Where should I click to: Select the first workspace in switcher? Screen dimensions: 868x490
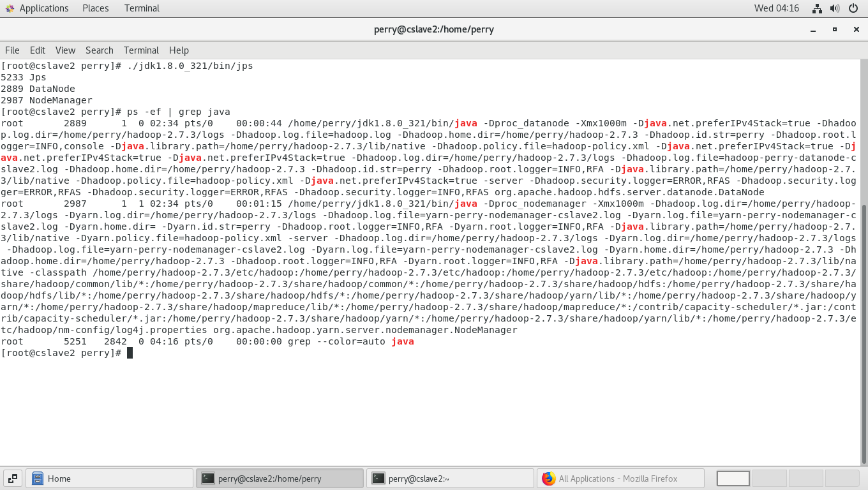pos(733,479)
